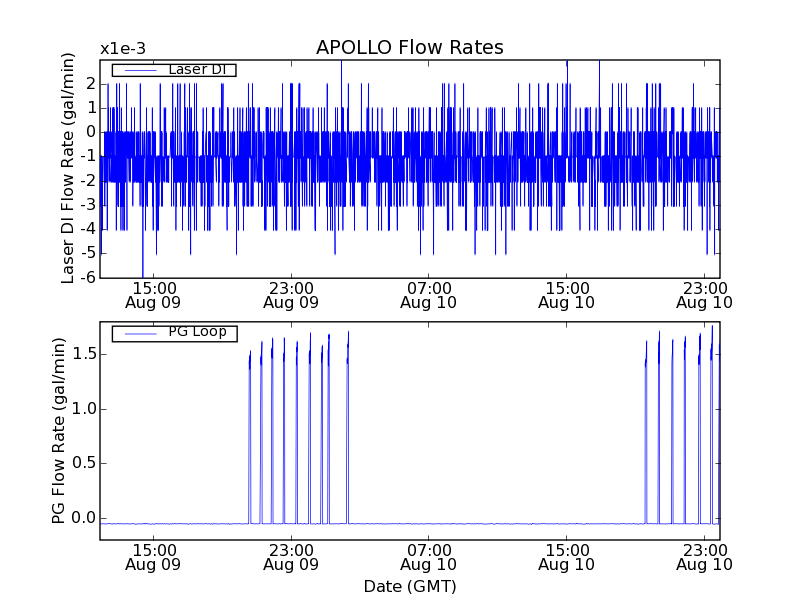
Task: Click "23:00 Aug 10" under the PG Loop chart
Action: click(x=705, y=558)
